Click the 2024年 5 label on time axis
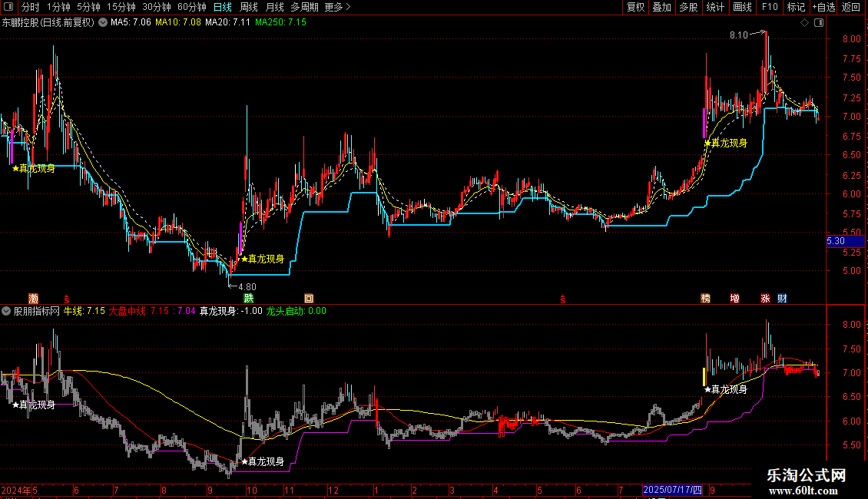868x499 pixels. [19, 490]
